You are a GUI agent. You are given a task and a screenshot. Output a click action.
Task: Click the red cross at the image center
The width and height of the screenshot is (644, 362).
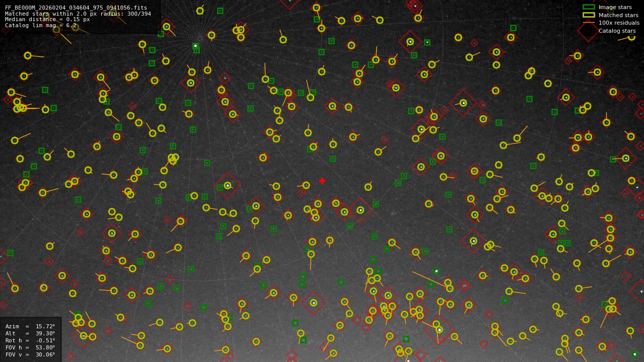click(x=322, y=181)
